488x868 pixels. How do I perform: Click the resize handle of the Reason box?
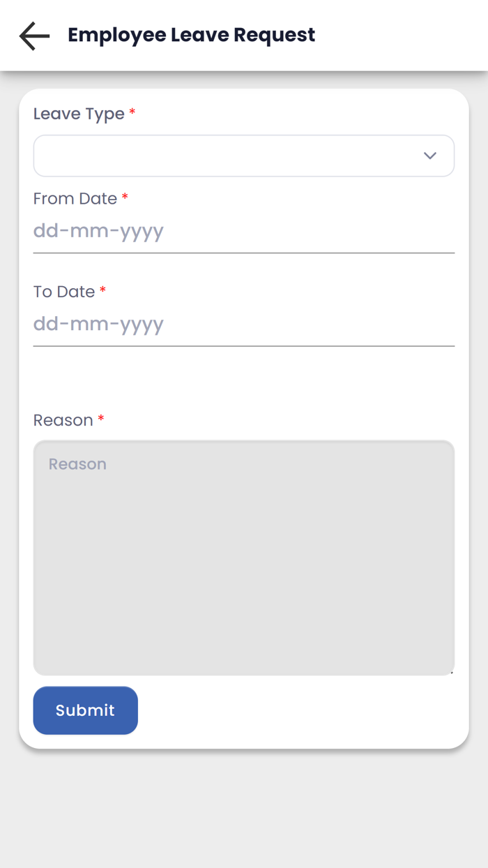[x=450, y=671]
